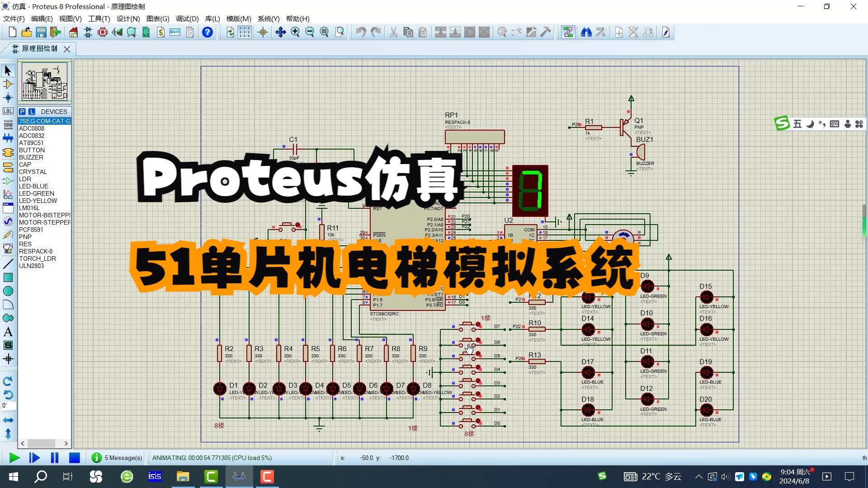This screenshot has height=488, width=868.
Task: Select AT89C51 in the DEVICES list
Action: coord(32,142)
